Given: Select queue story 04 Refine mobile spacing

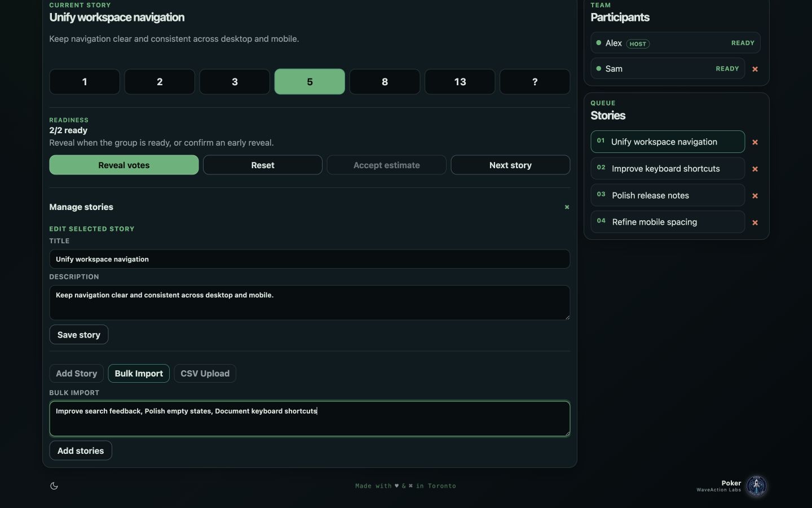Looking at the screenshot, I should pyautogui.click(x=668, y=222).
